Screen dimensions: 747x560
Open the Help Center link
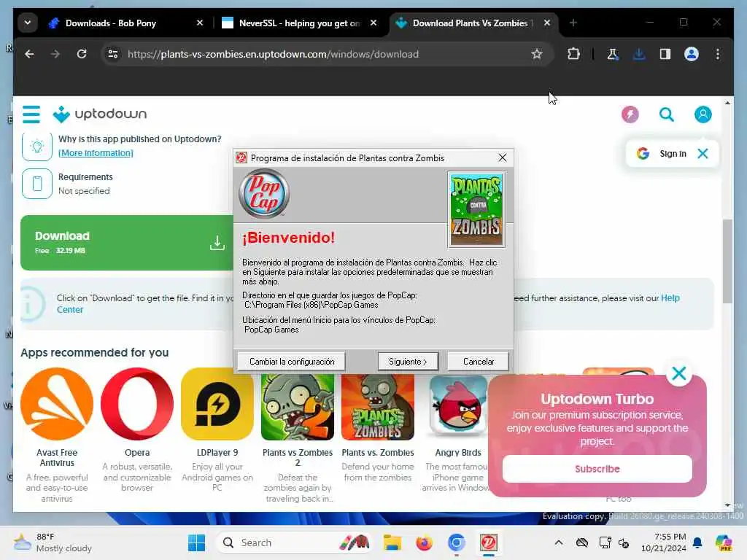tap(670, 298)
